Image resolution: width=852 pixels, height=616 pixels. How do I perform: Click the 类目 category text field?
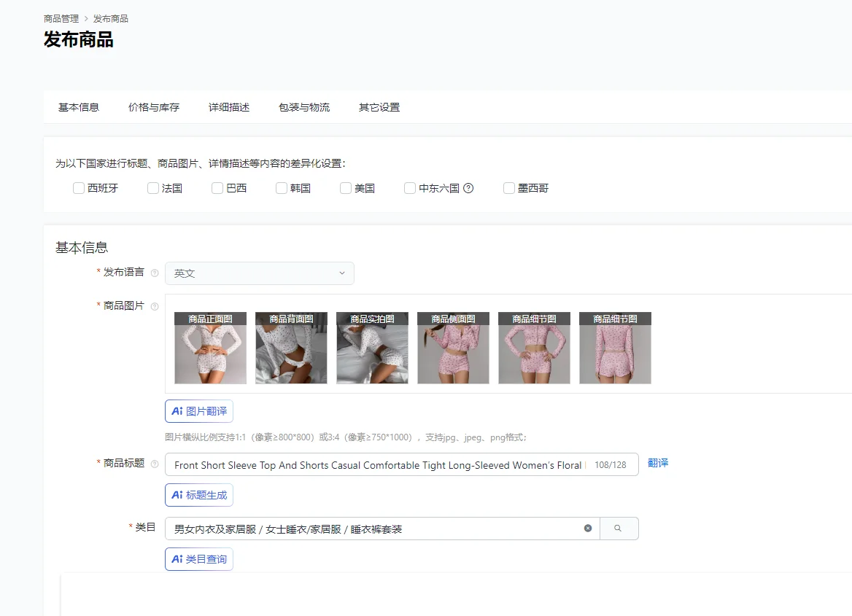[382, 529]
